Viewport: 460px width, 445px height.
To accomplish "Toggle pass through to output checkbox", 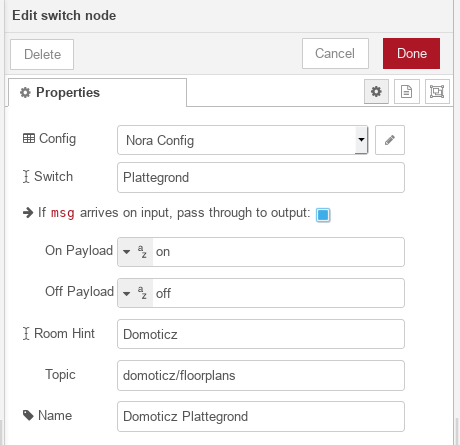I will click(x=323, y=215).
